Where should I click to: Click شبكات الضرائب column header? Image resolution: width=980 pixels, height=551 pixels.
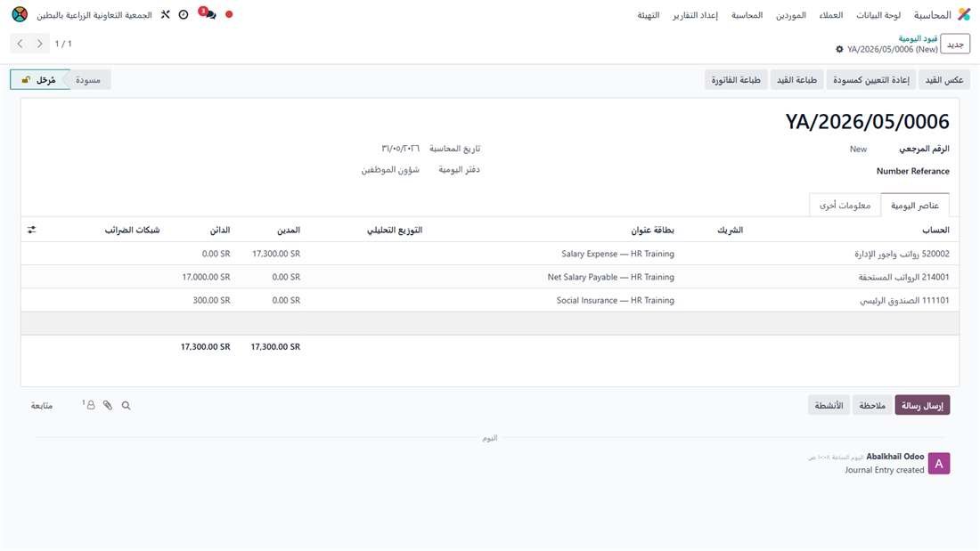pyautogui.click(x=132, y=231)
